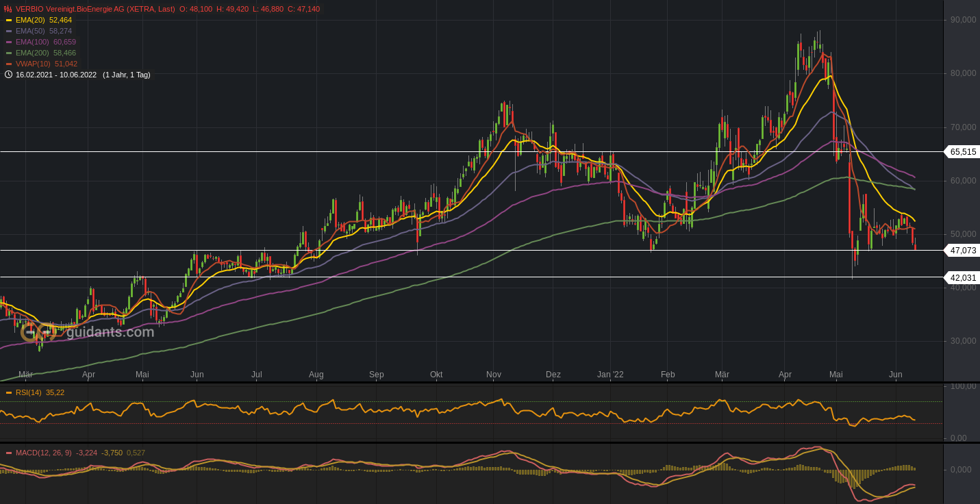
Task: Click the EMA(50) value 58,274
Action: click(x=60, y=31)
